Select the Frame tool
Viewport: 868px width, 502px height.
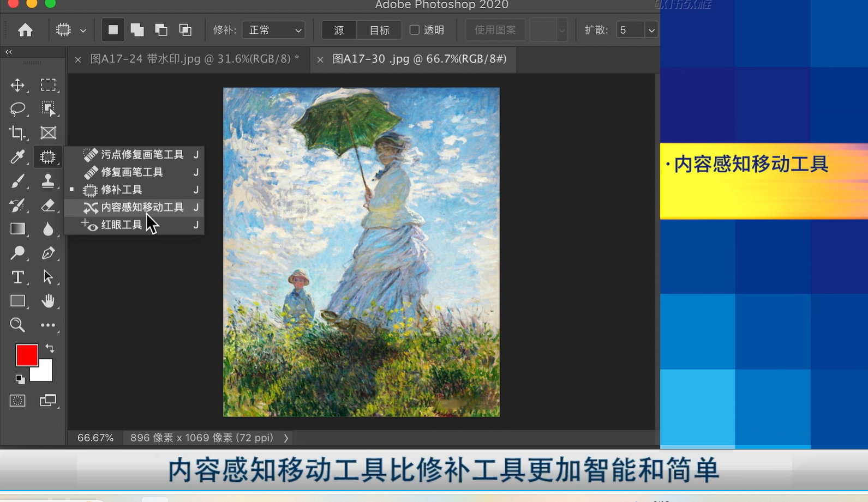48,133
